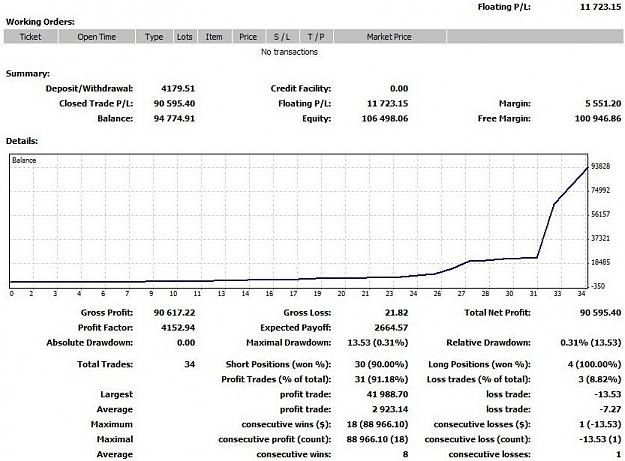625x461 pixels.
Task: Click Credit Facility value 0.00
Action: 399,88
